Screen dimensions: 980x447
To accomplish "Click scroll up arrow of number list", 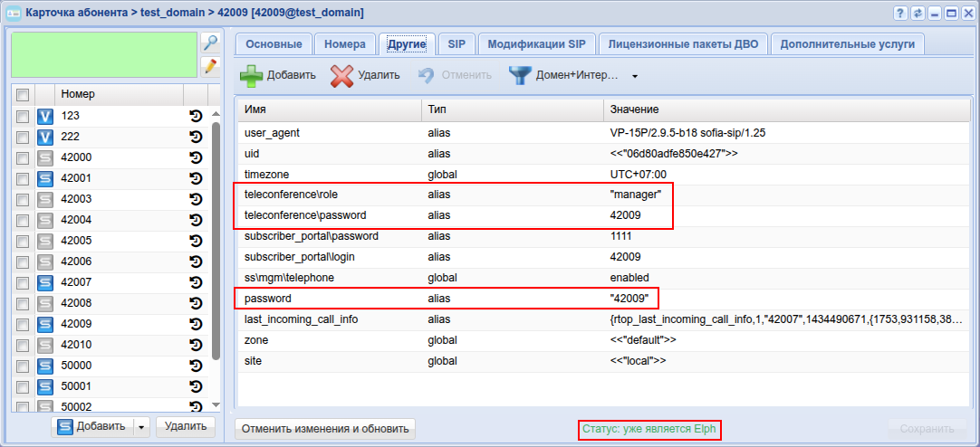I will click(x=216, y=114).
